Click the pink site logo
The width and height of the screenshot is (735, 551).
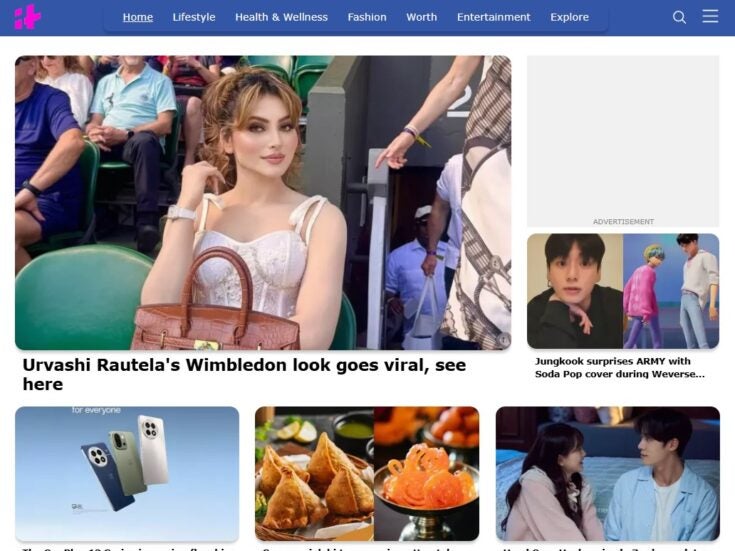click(28, 17)
